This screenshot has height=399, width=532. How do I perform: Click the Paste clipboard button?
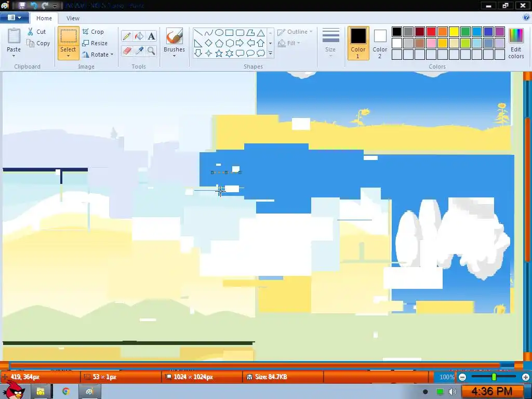pyautogui.click(x=14, y=37)
